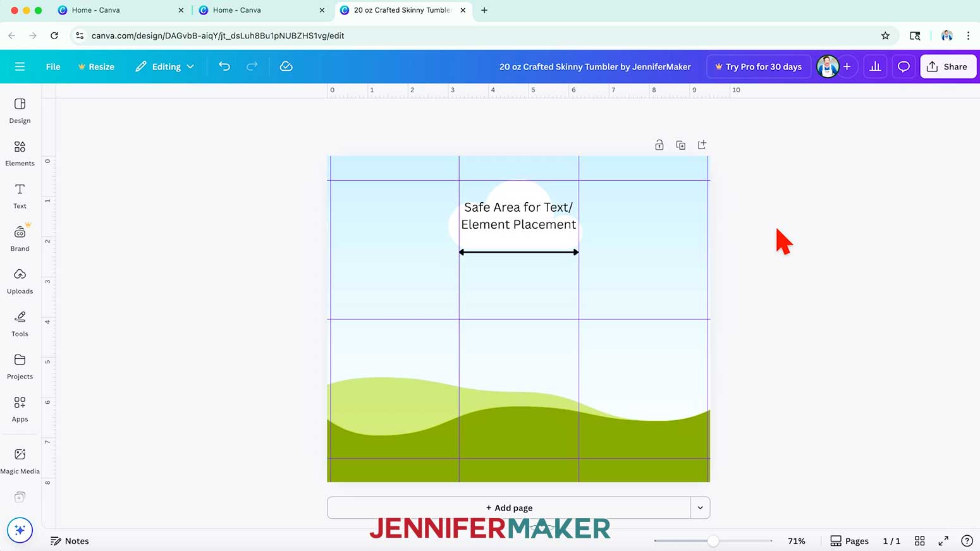Open the Projects panel
Screen dimensions: 980x551
point(20,366)
